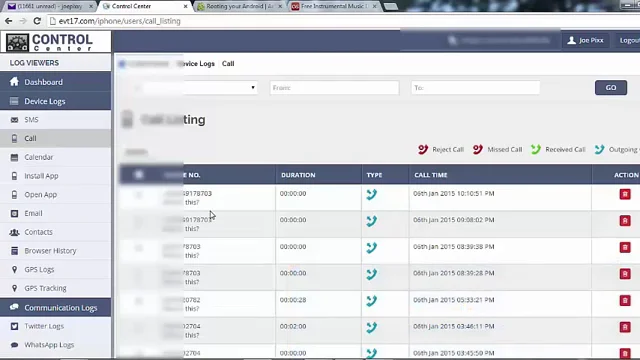Click the Reject Call legend icon
The width and height of the screenshot is (640, 360).
[423, 149]
